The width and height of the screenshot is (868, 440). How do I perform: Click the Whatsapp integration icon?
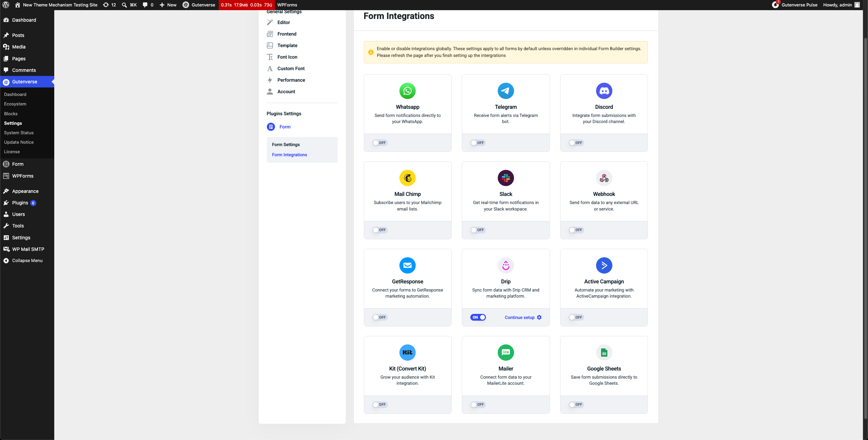point(408,91)
